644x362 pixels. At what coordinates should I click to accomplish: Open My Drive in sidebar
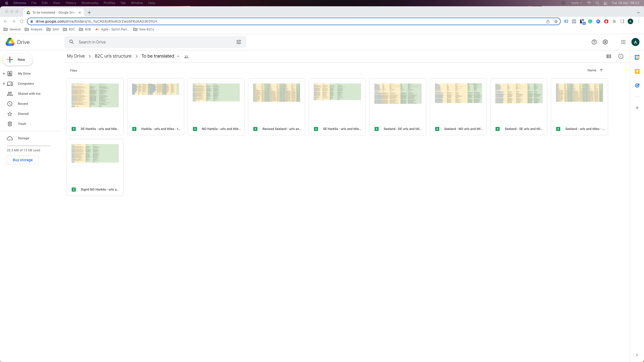(24, 73)
